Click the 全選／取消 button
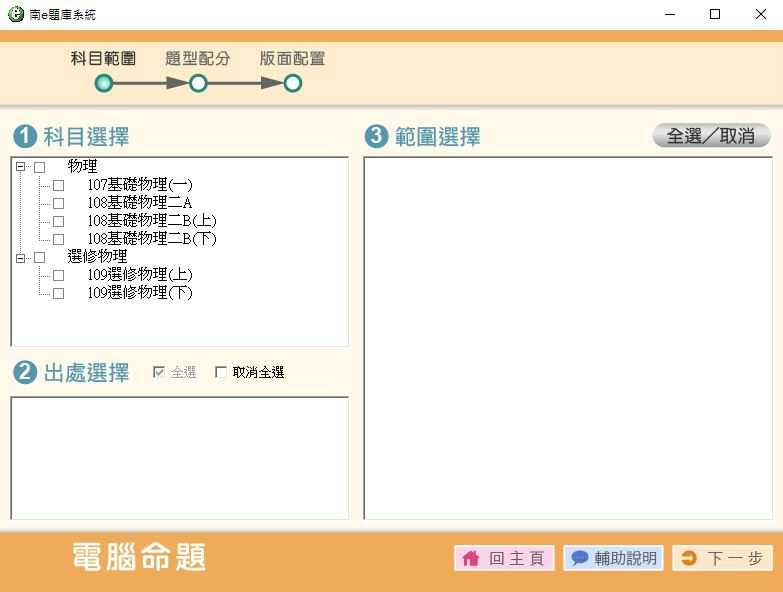The width and height of the screenshot is (783, 592). pyautogui.click(x=712, y=135)
